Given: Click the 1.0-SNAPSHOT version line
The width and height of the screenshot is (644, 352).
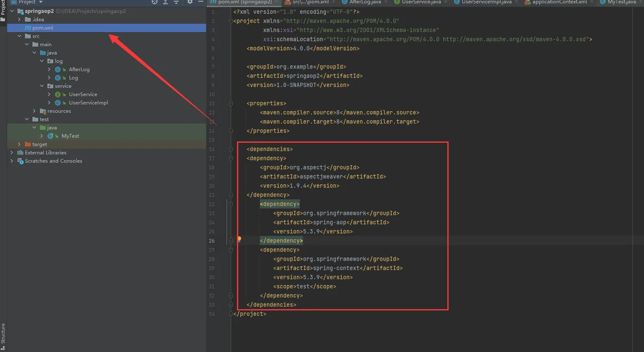Looking at the screenshot, I should pyautogui.click(x=298, y=85).
